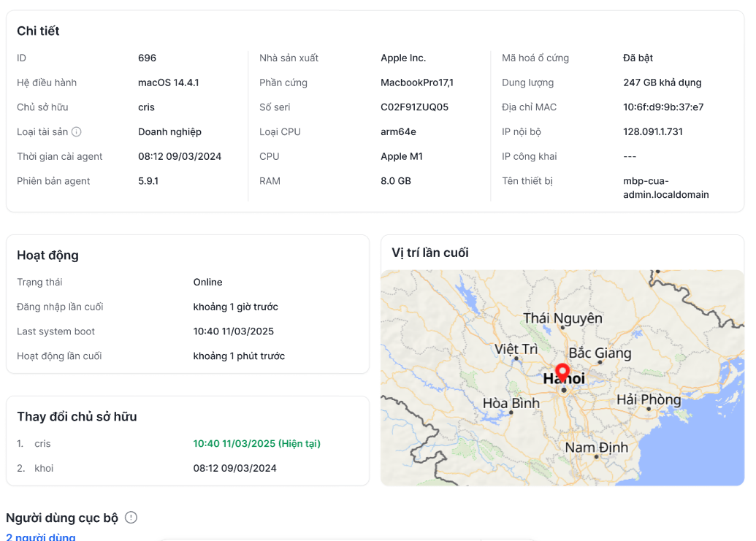Image resolution: width=756 pixels, height=541 pixels.
Task: Click the 'Hòa Bình' label on the map
Action: click(x=511, y=403)
